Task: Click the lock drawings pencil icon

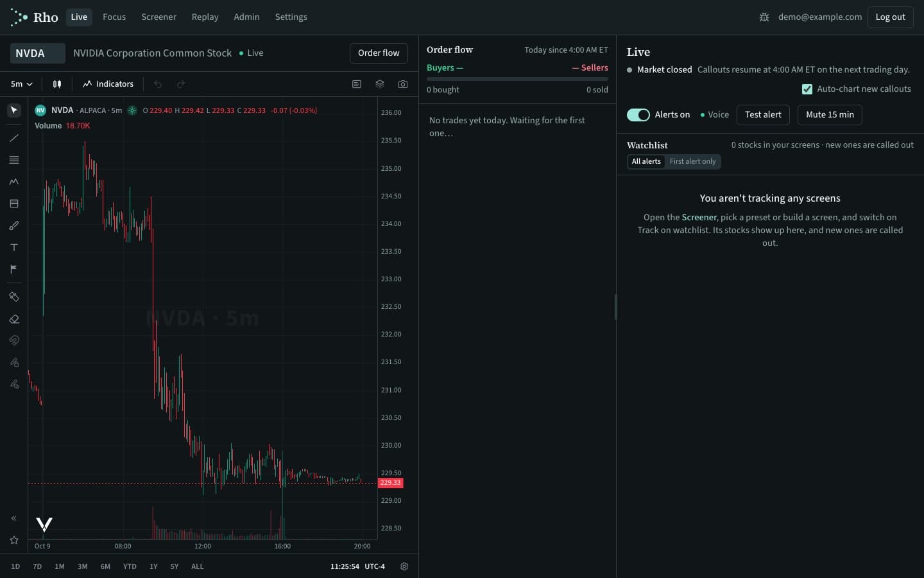Action: [14, 362]
